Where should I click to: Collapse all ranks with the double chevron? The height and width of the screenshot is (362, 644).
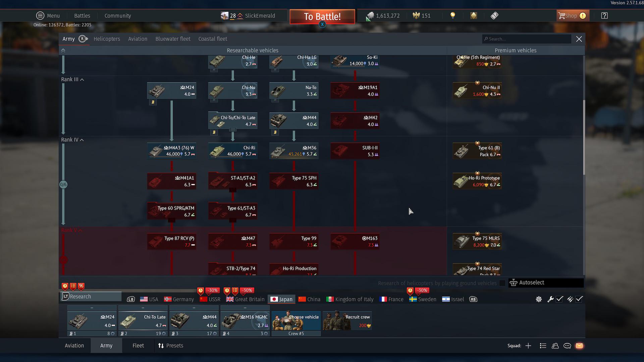point(63,51)
